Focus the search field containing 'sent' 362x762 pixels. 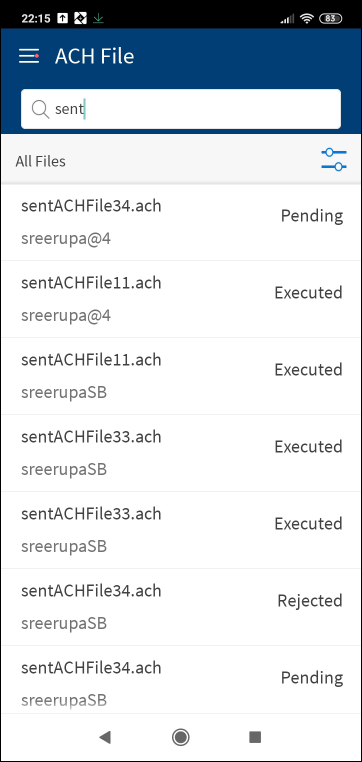[x=181, y=109]
